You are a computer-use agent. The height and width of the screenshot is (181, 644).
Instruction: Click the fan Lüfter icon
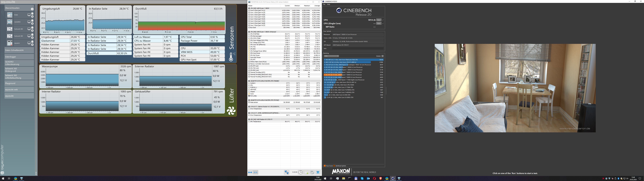click(231, 111)
